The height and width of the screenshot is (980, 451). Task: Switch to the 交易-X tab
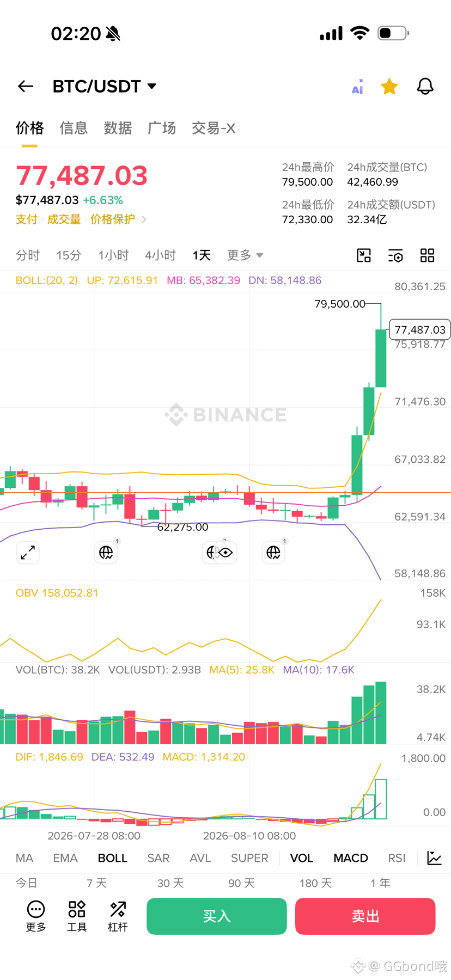click(x=214, y=128)
